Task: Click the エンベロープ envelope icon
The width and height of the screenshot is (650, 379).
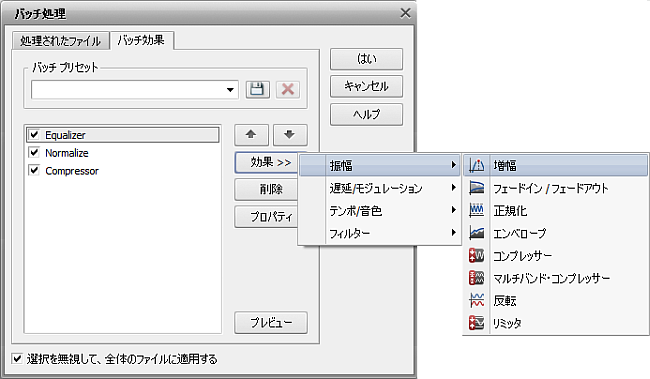Action: 476,233
